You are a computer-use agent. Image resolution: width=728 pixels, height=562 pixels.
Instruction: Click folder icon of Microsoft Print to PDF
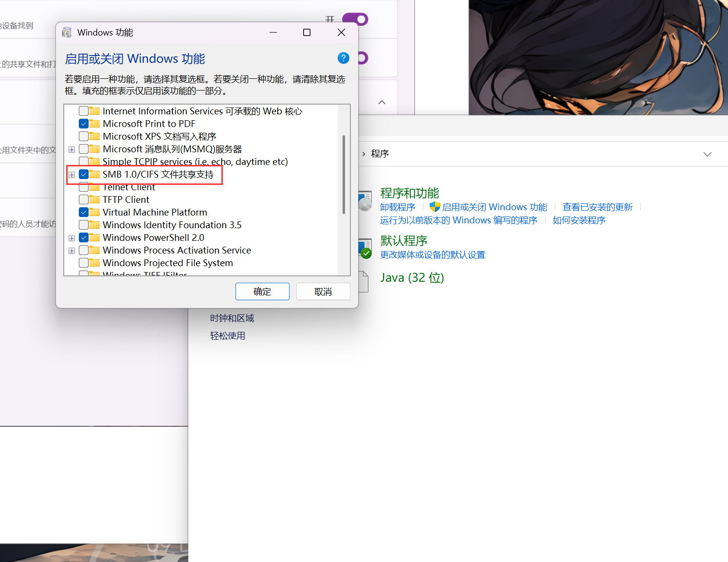pyautogui.click(x=94, y=124)
